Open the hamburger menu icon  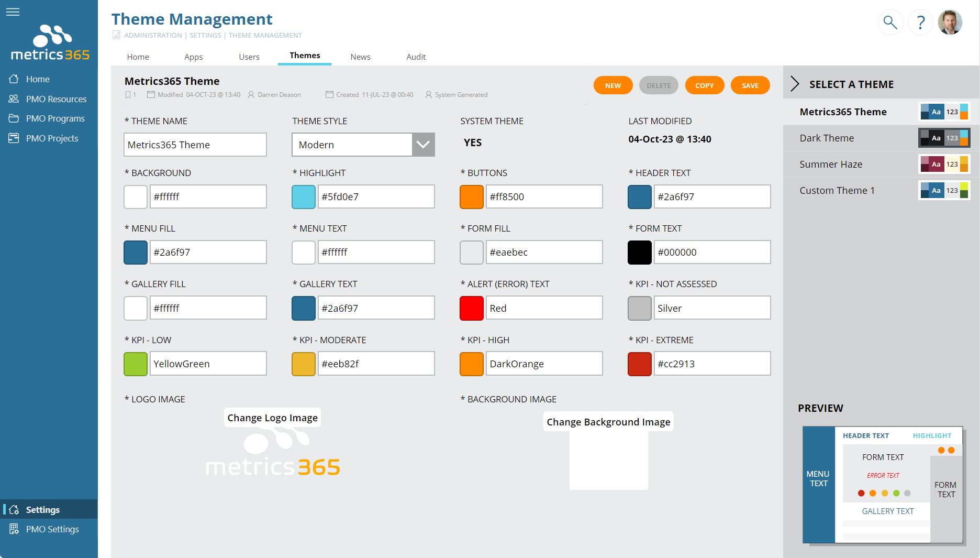click(x=13, y=12)
